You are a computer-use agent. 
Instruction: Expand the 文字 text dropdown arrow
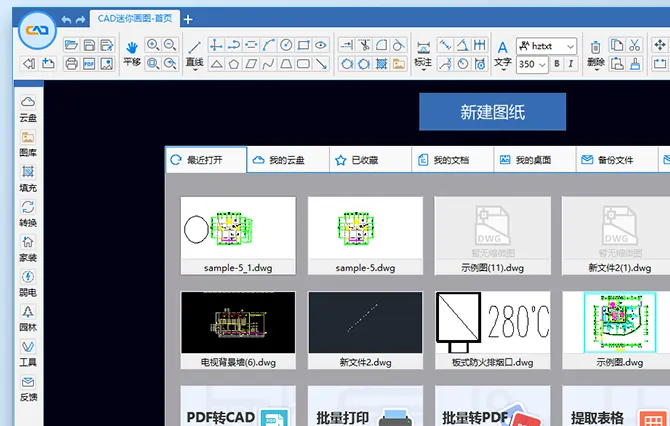[x=503, y=70]
